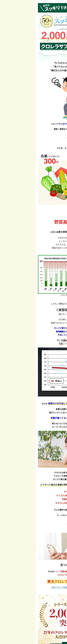
Task: Click the red 300円 price
Action: click(51, 161)
